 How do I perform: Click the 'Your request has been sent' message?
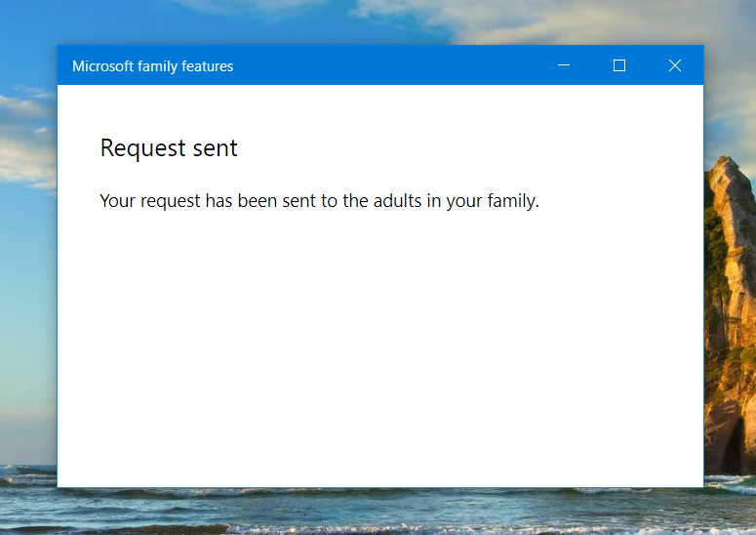coord(319,201)
